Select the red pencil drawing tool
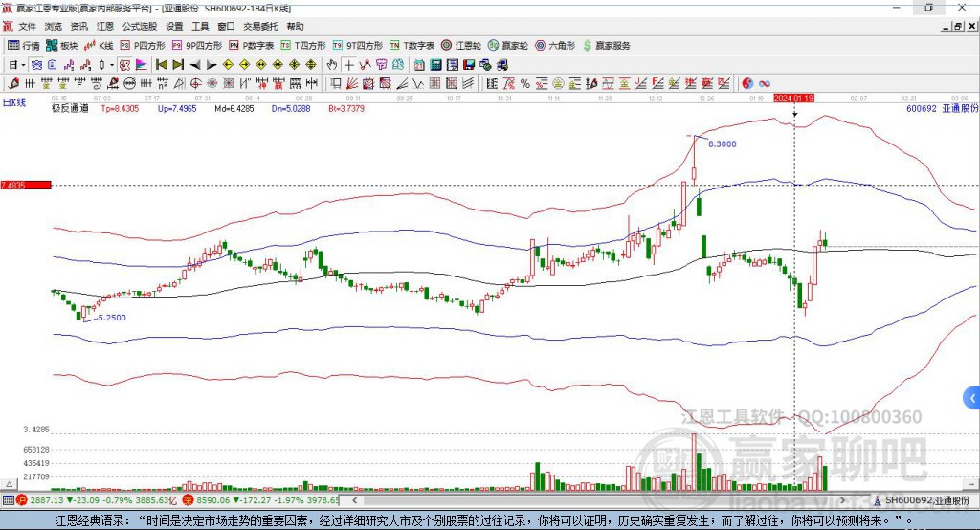Image resolution: width=980 pixels, height=530 pixels. point(13,84)
